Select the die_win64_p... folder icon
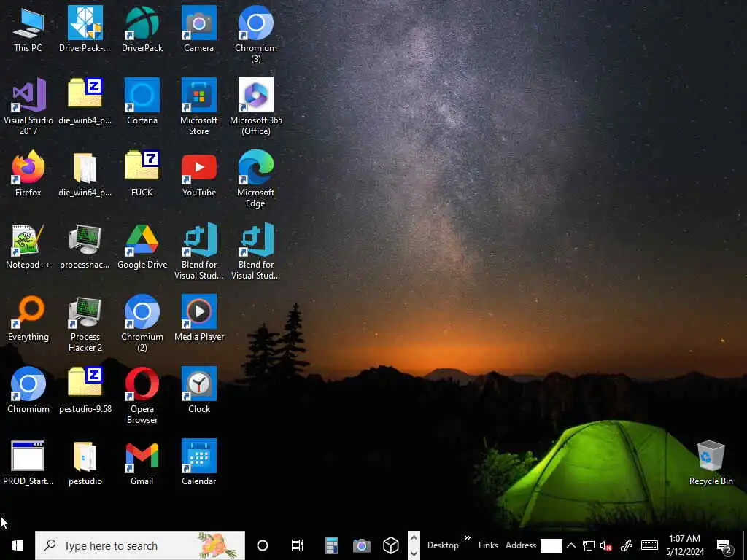This screenshot has height=560, width=747. point(85,174)
